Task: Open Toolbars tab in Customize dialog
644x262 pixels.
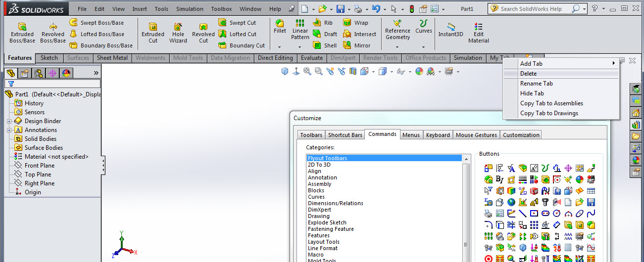Action: click(x=311, y=135)
